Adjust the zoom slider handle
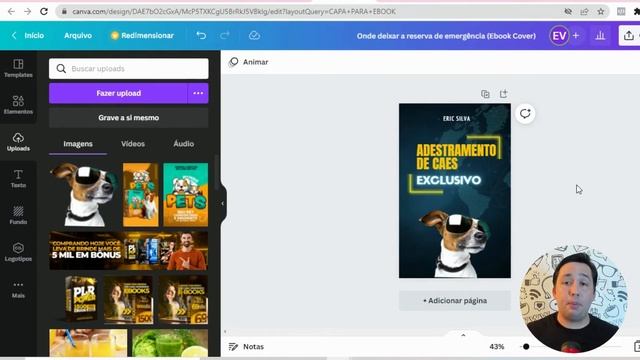The image size is (640, 360). 526,347
